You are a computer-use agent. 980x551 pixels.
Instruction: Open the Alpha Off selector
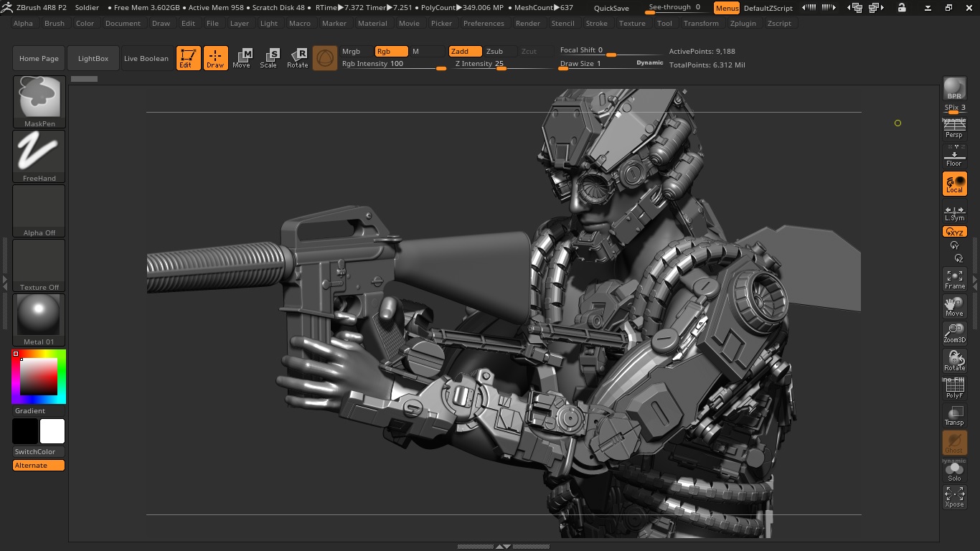point(39,211)
